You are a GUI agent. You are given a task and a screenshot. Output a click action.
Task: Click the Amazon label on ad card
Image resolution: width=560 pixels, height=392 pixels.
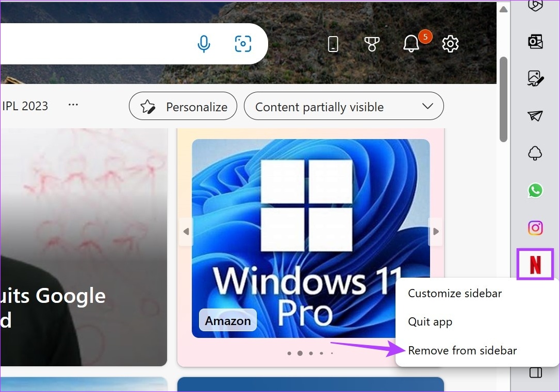228,321
